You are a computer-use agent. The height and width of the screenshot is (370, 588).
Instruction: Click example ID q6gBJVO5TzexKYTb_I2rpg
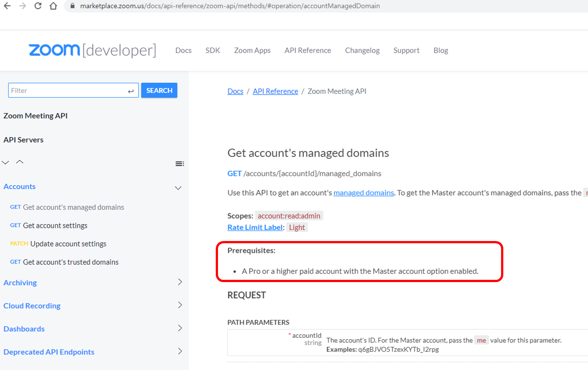click(x=398, y=349)
